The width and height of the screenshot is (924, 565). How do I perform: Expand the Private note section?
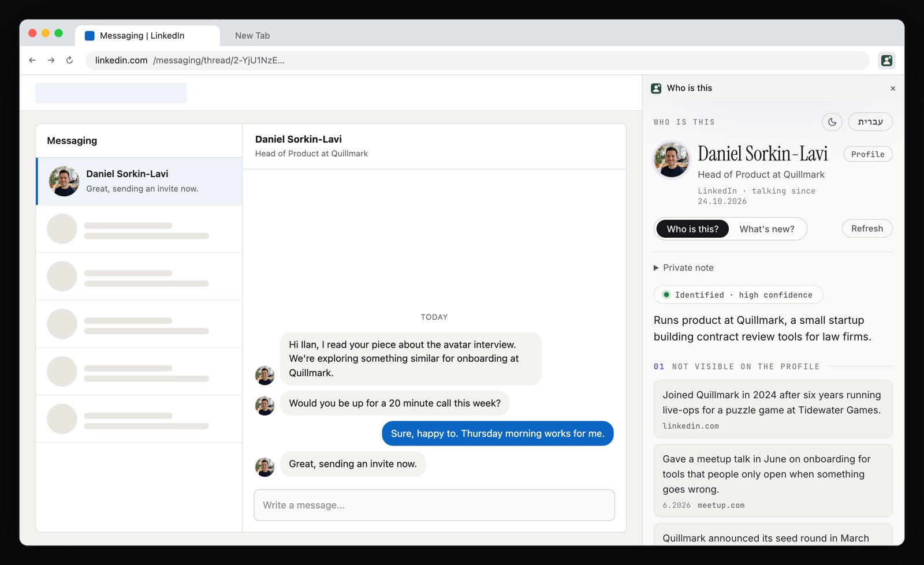pyautogui.click(x=684, y=268)
